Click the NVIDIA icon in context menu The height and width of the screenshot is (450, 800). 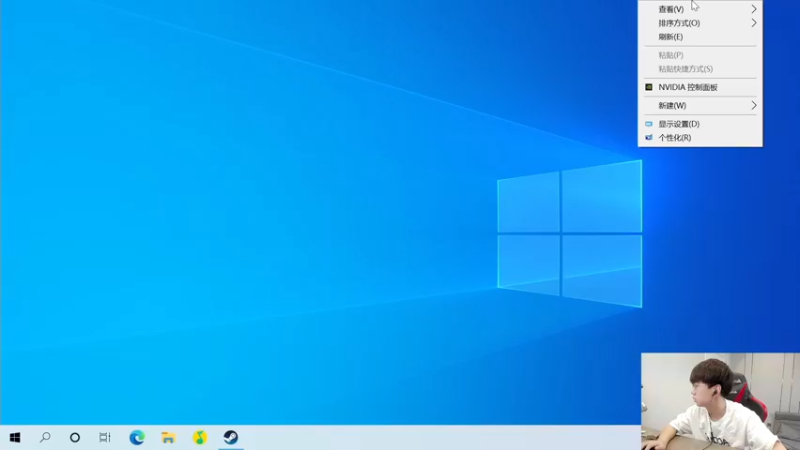tap(648, 87)
